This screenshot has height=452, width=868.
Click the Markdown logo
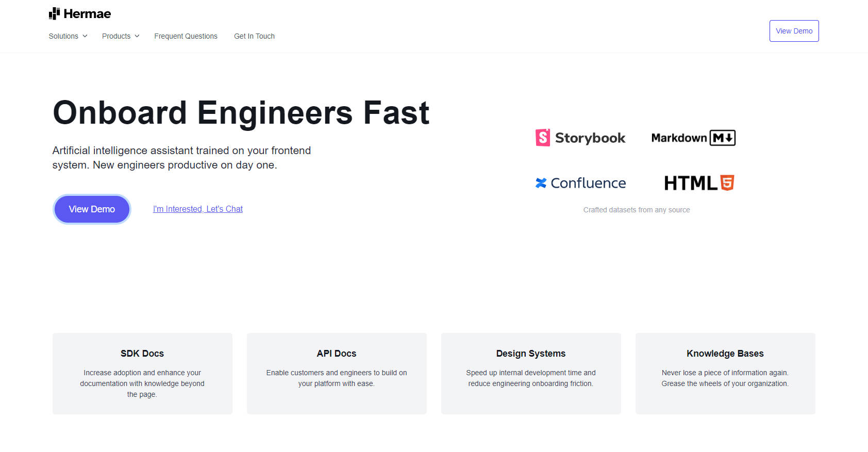[693, 138]
